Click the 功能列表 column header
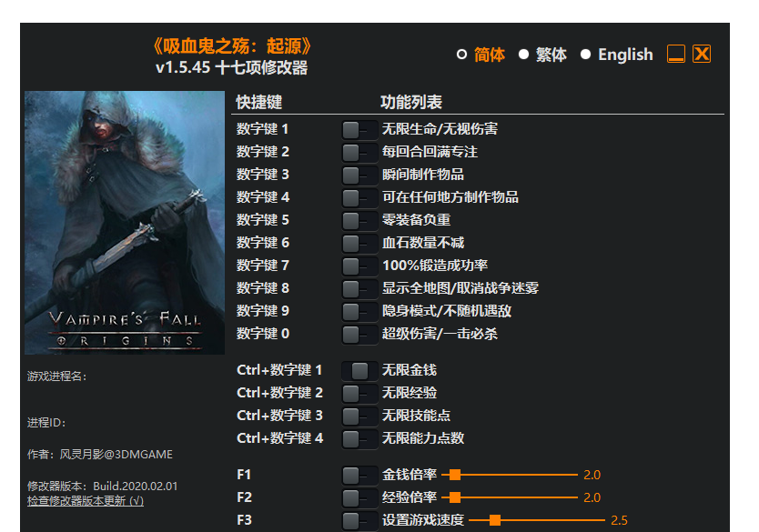 (411, 102)
